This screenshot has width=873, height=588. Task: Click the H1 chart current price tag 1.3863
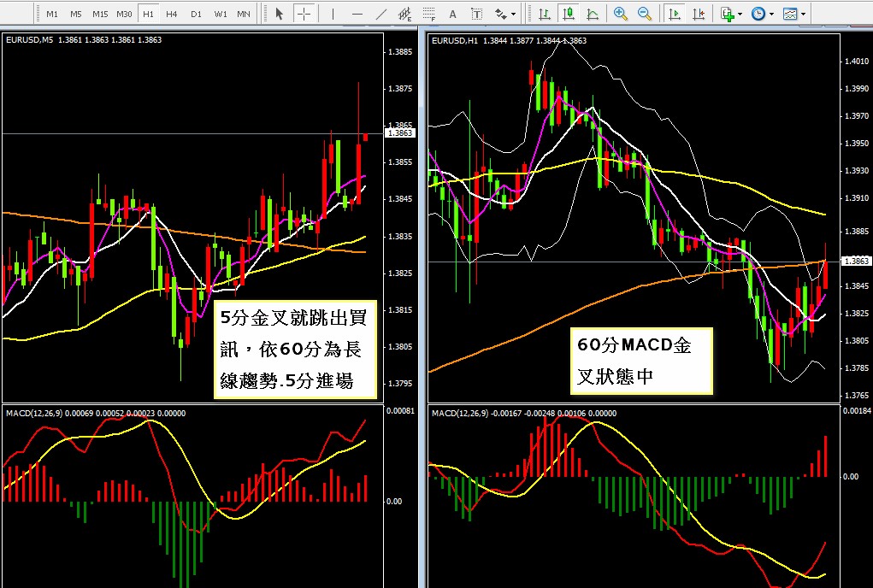(x=857, y=261)
